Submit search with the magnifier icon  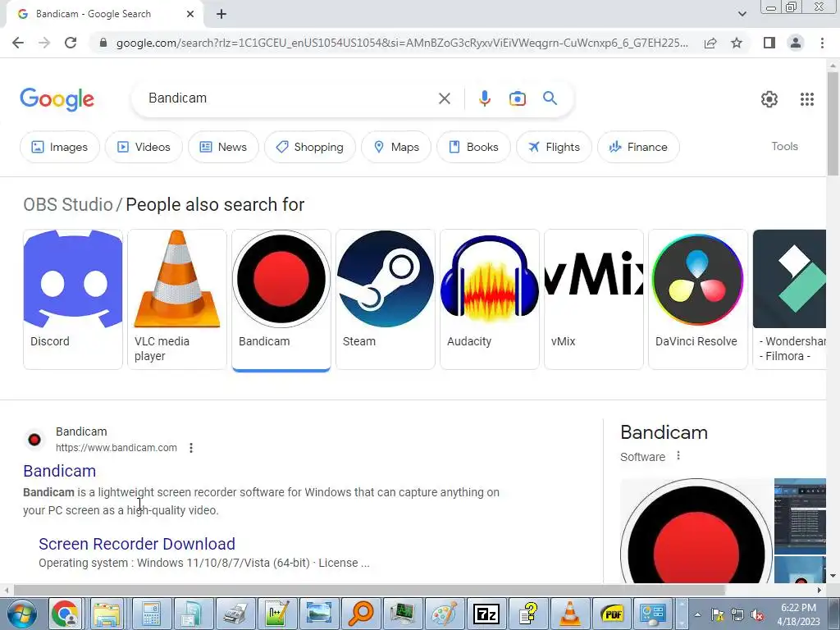pyautogui.click(x=550, y=98)
